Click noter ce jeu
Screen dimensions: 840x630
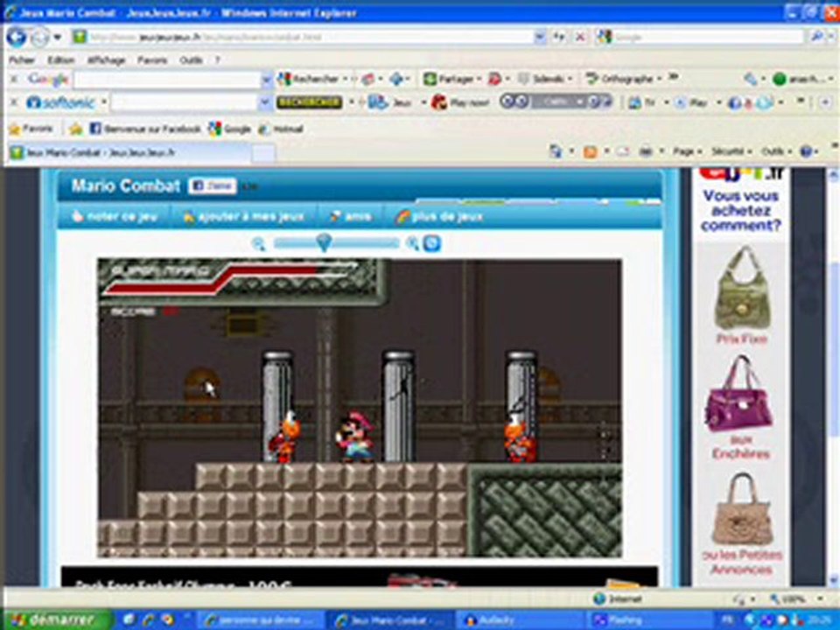click(115, 216)
